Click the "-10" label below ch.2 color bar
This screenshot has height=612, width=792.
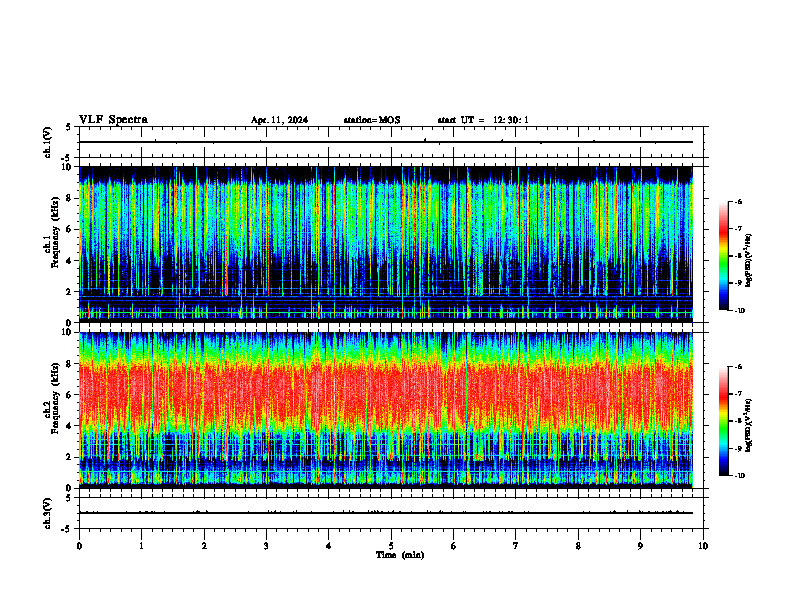point(740,476)
